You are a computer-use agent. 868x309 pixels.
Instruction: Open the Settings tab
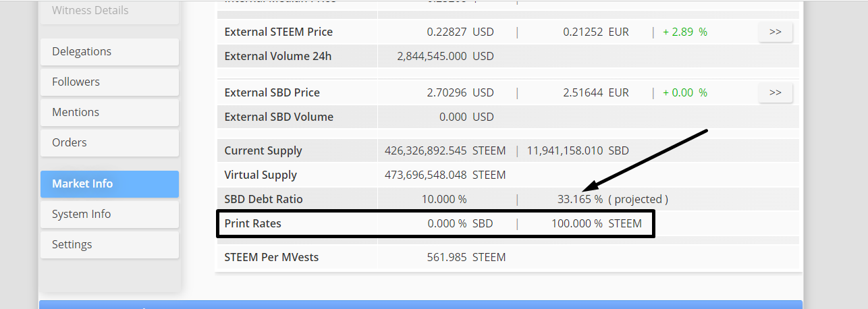point(109,244)
